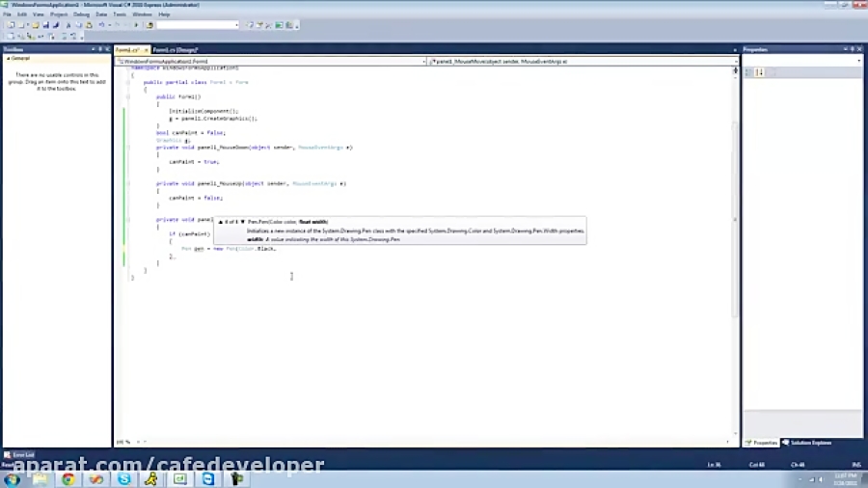Collapse the General group in Toolbox
868x488 pixels.
9,58
